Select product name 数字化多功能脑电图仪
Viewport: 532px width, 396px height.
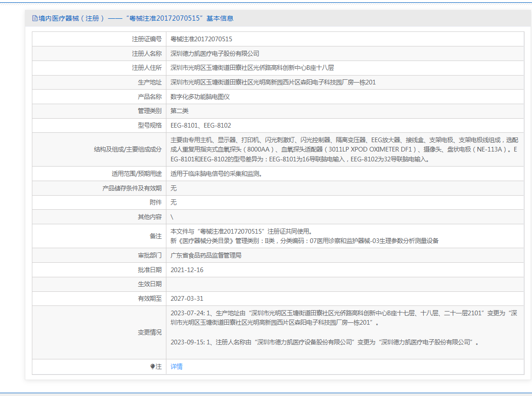click(200, 97)
